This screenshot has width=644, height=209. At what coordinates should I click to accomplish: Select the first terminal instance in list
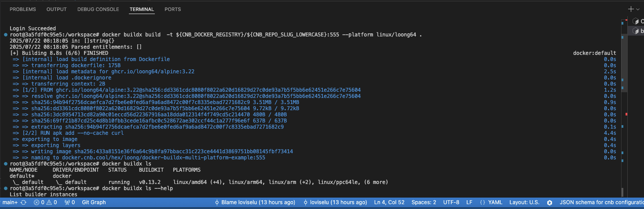(x=638, y=21)
